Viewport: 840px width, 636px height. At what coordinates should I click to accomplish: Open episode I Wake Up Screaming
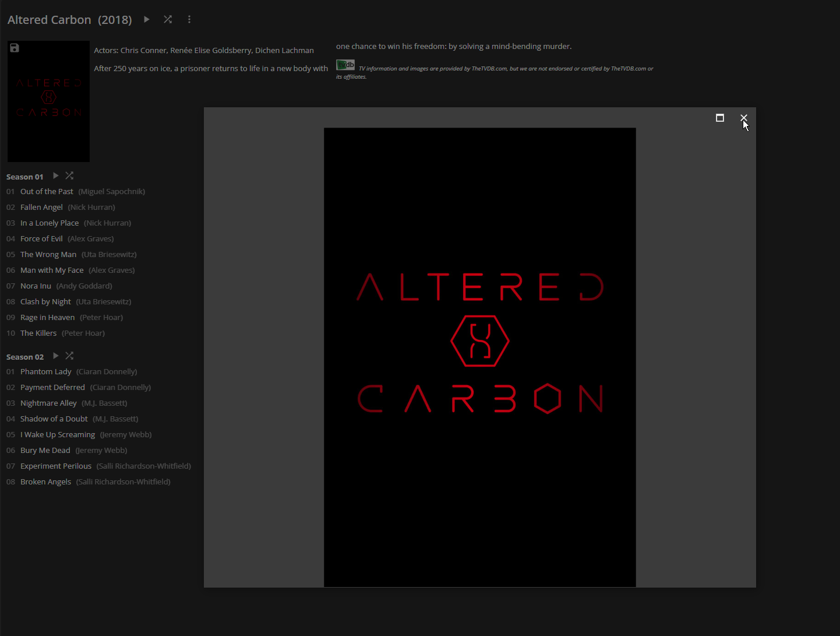point(57,434)
